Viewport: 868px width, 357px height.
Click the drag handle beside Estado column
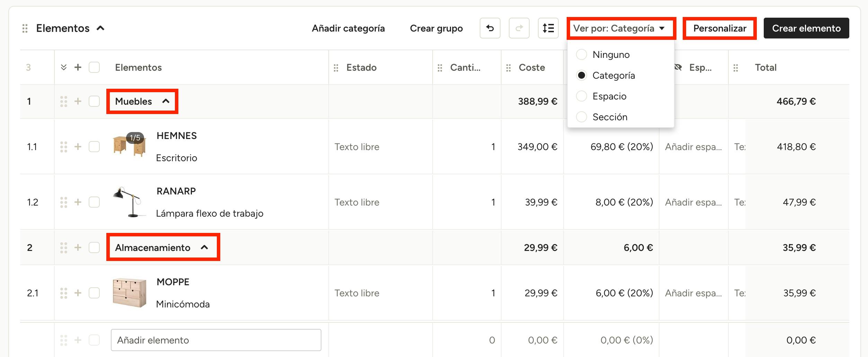coord(336,68)
